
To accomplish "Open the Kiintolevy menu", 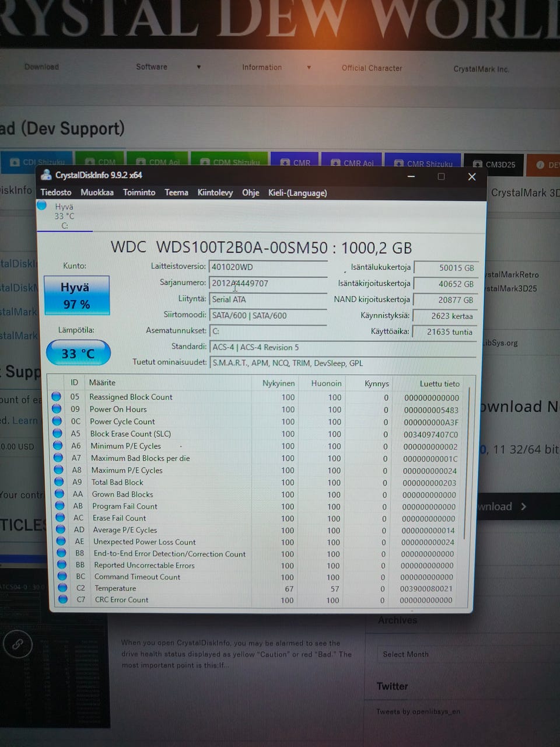I will (215, 193).
